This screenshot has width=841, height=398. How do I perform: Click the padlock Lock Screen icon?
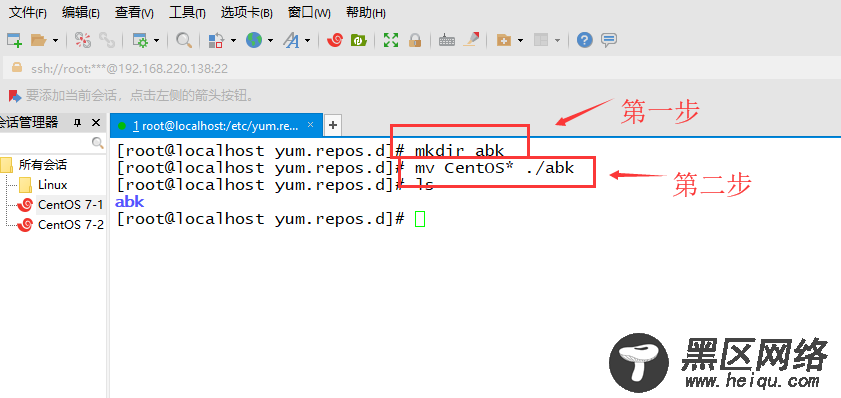pyautogui.click(x=415, y=40)
